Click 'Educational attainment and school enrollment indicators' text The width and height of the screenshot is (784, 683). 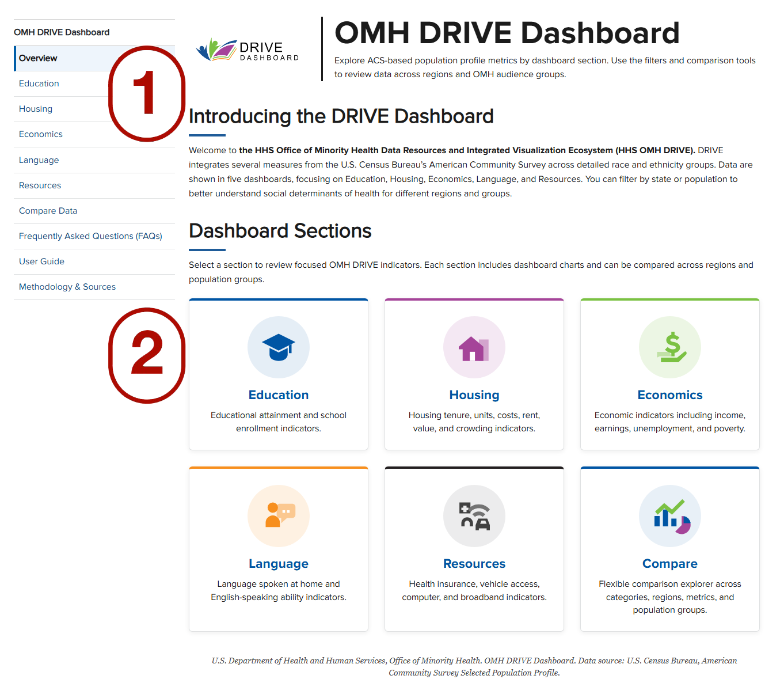pyautogui.click(x=279, y=422)
